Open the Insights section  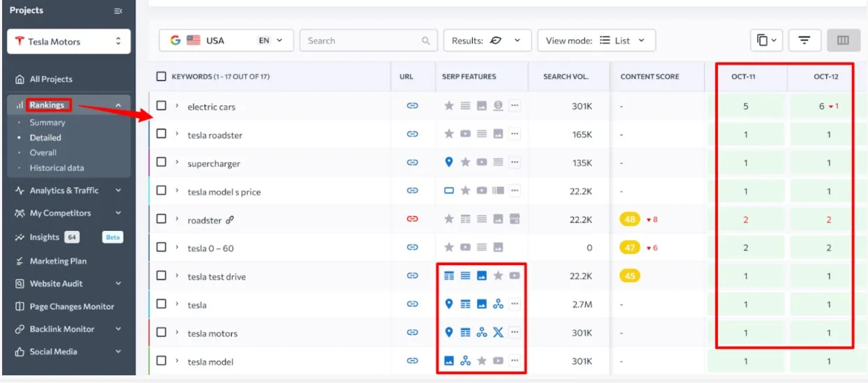click(45, 237)
